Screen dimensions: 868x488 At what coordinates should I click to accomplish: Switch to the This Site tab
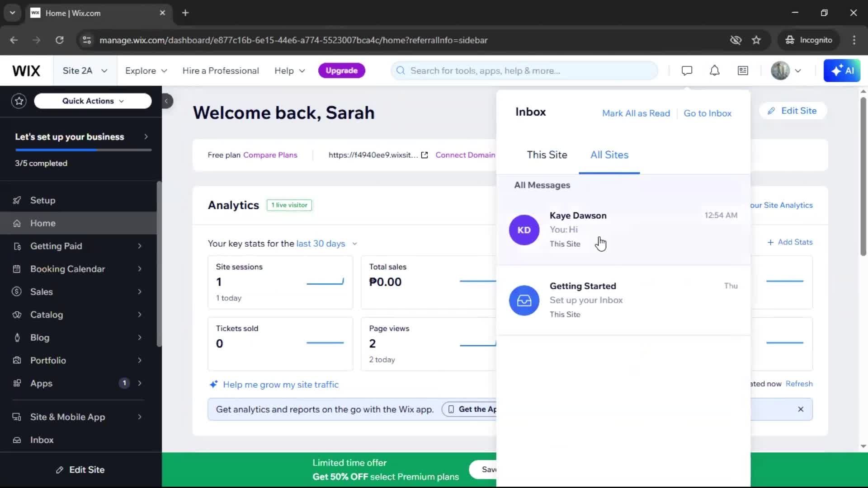click(x=547, y=155)
